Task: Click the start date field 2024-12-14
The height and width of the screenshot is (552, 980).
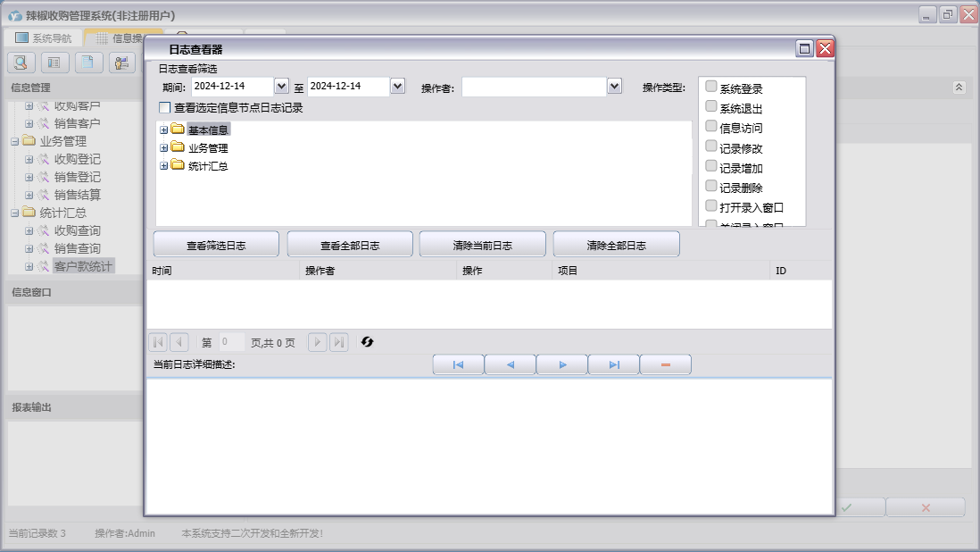Action: point(232,87)
